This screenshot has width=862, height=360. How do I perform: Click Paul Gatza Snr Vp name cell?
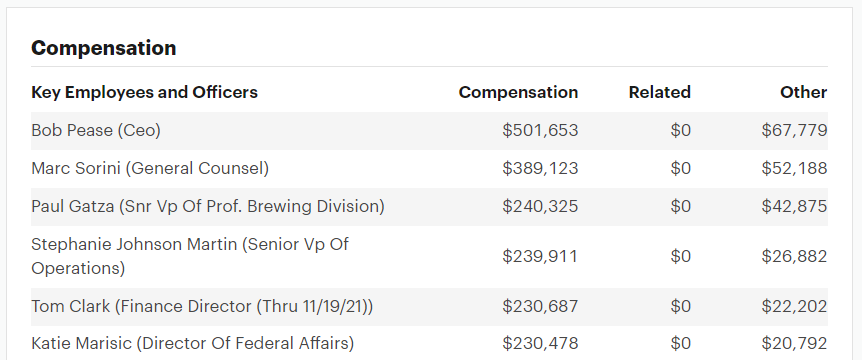coord(208,206)
